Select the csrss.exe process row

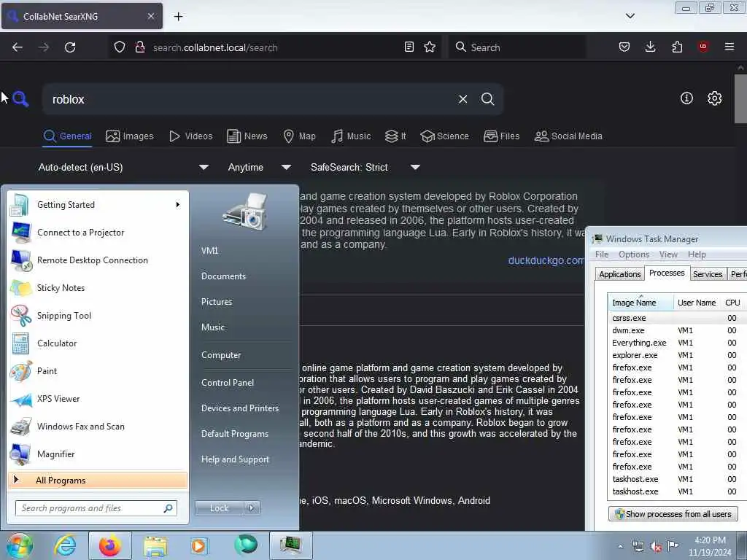point(676,318)
